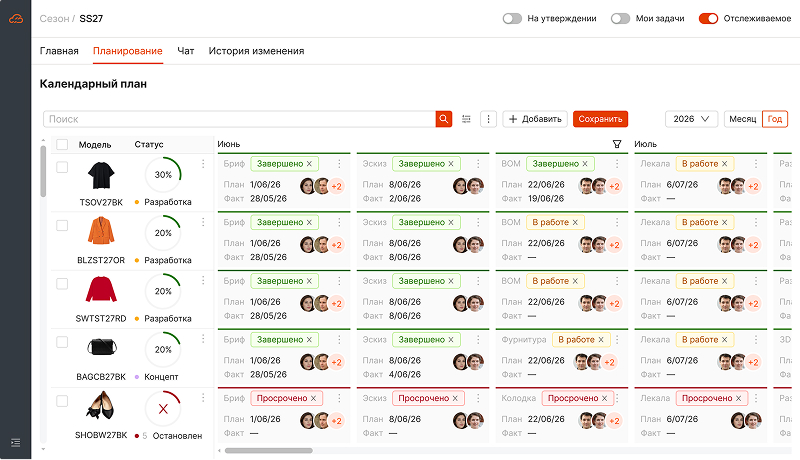Turn off the Отслеживаемое switch
This screenshot has height=460, width=800.
coord(708,19)
